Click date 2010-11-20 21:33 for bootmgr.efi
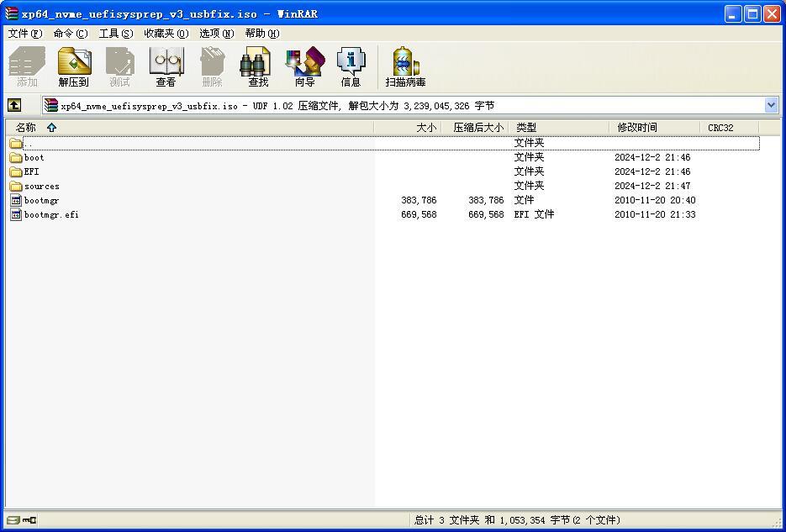 655,214
